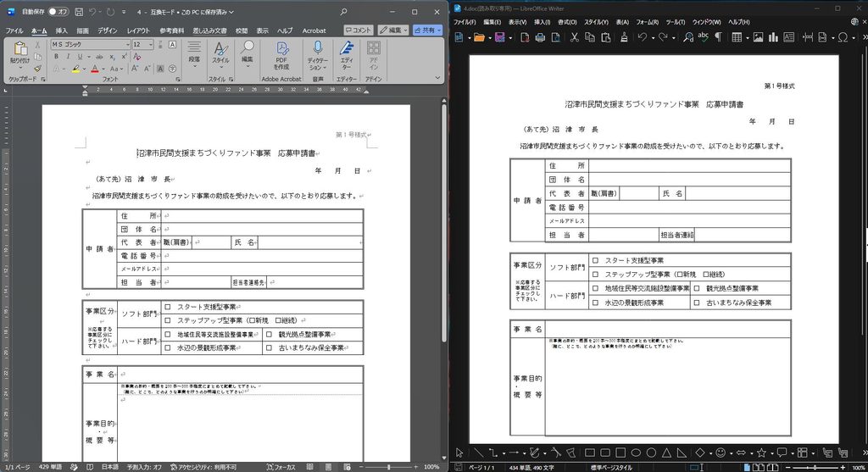Screen dimensions: 868x472
Task: Click the LibreOffice Export as PDF icon
Action: point(525,37)
